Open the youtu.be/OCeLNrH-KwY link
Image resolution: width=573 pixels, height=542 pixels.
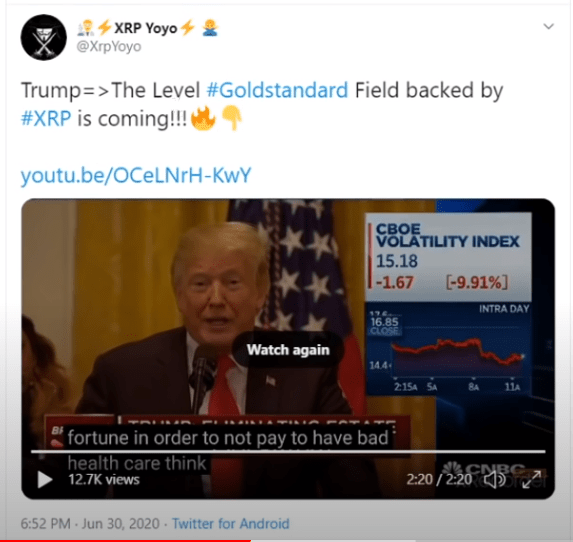tap(136, 175)
